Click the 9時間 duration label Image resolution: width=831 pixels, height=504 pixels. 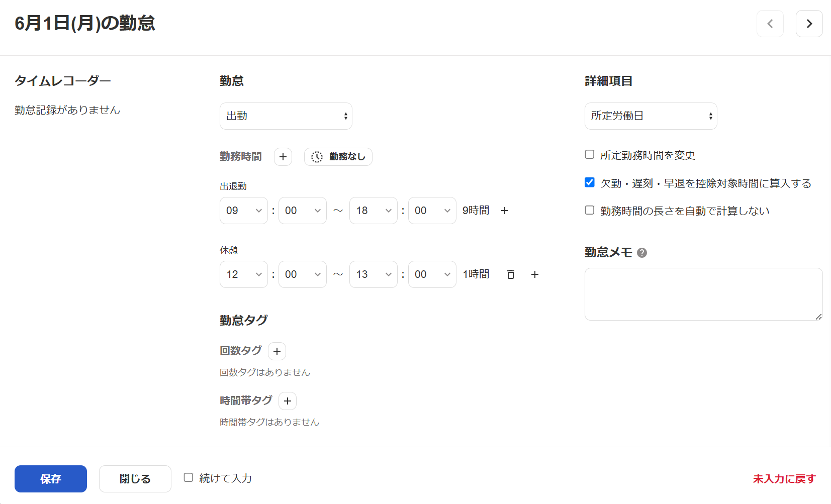[x=476, y=211]
